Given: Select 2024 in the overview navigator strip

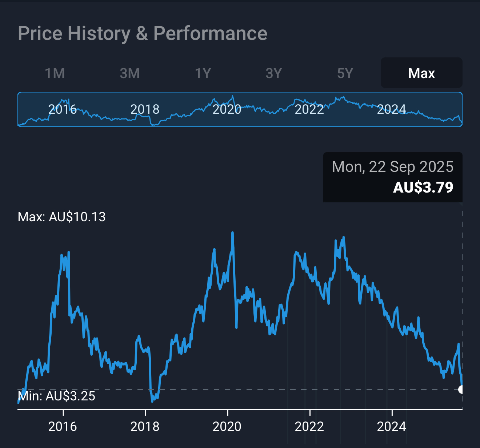Looking at the screenshot, I should click(x=391, y=109).
